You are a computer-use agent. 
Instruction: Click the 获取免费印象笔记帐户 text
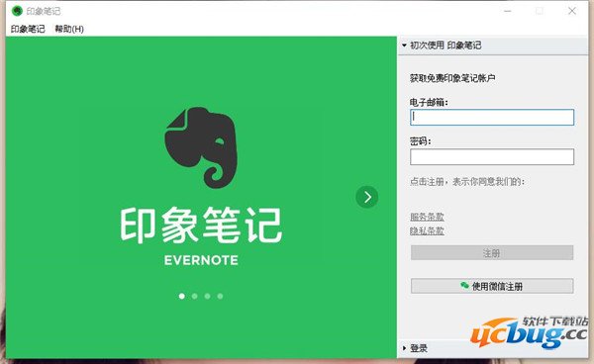click(x=452, y=78)
